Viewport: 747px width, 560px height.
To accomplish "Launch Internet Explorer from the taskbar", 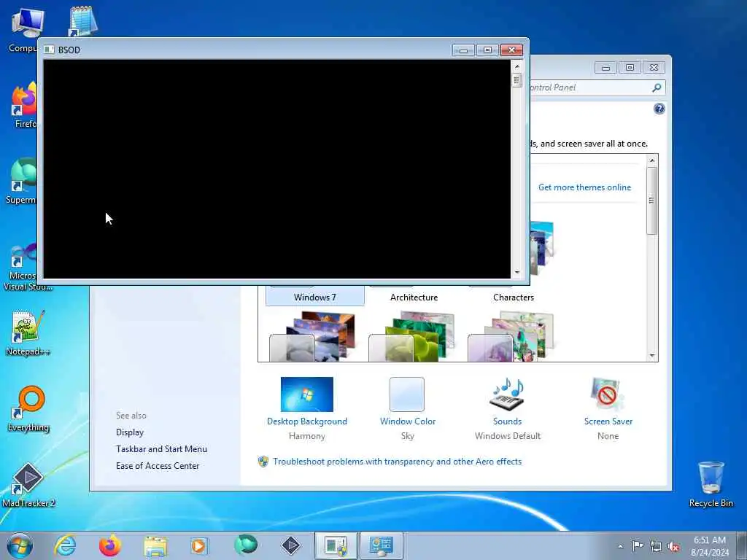I will point(64,545).
